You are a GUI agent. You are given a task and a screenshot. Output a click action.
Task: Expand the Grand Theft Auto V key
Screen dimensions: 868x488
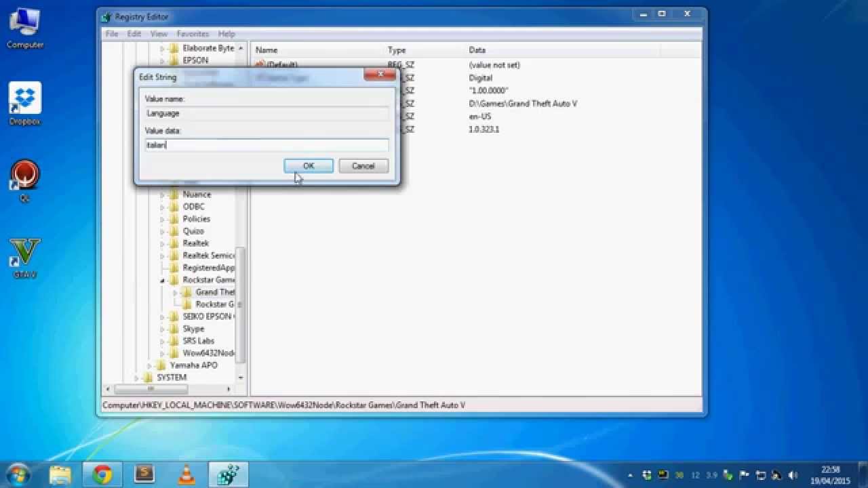tap(175, 292)
